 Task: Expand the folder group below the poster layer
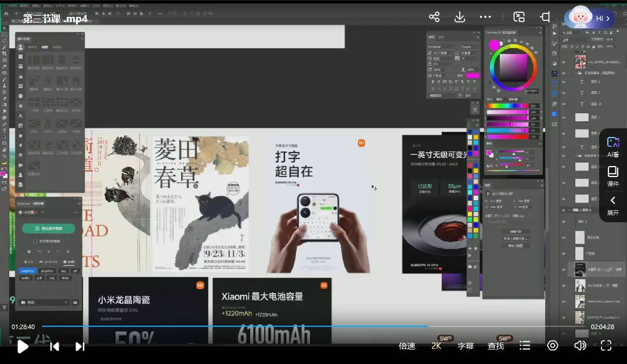coord(575,73)
